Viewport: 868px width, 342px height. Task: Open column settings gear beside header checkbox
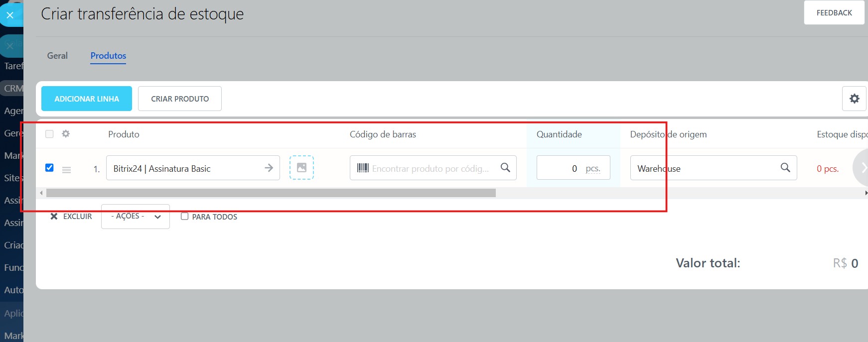pyautogui.click(x=66, y=134)
